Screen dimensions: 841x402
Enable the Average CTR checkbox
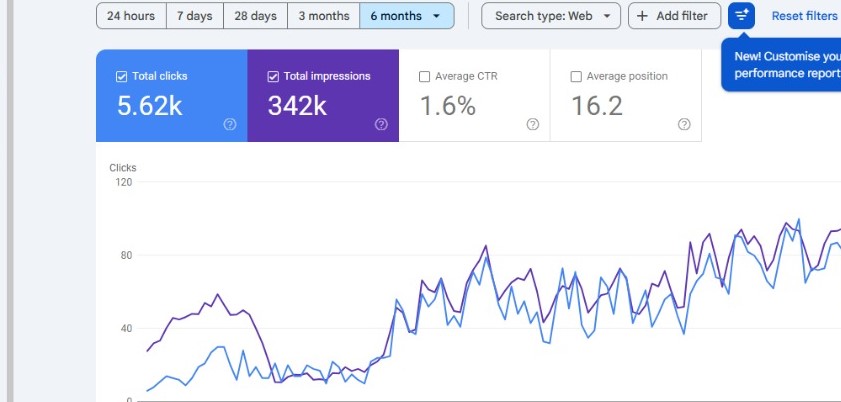tap(424, 77)
